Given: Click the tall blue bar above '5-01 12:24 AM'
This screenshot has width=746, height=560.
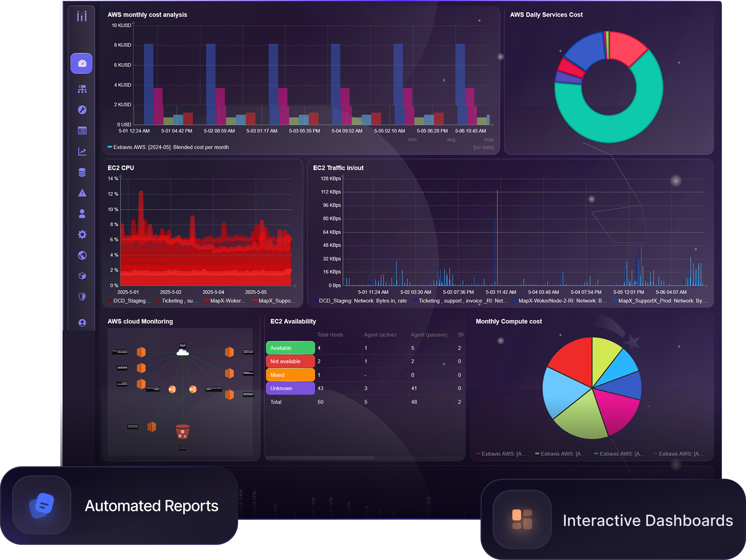Looking at the screenshot, I should point(148,84).
